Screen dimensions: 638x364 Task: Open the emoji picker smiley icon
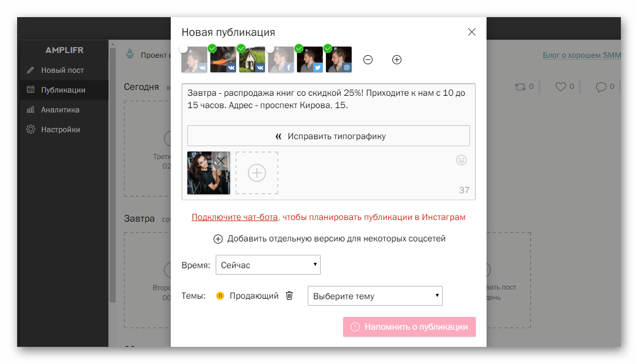[461, 160]
